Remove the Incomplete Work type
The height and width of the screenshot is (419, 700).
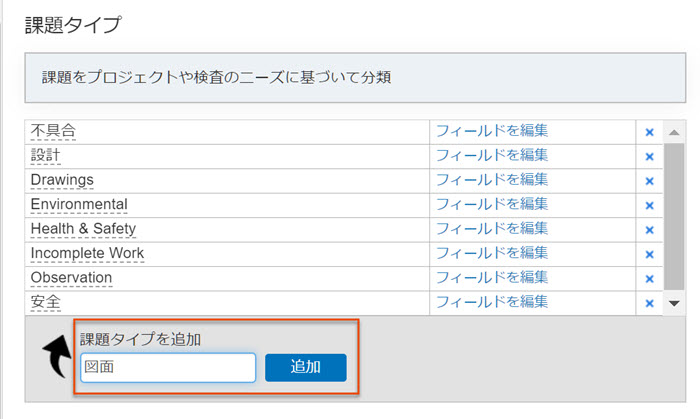click(649, 254)
